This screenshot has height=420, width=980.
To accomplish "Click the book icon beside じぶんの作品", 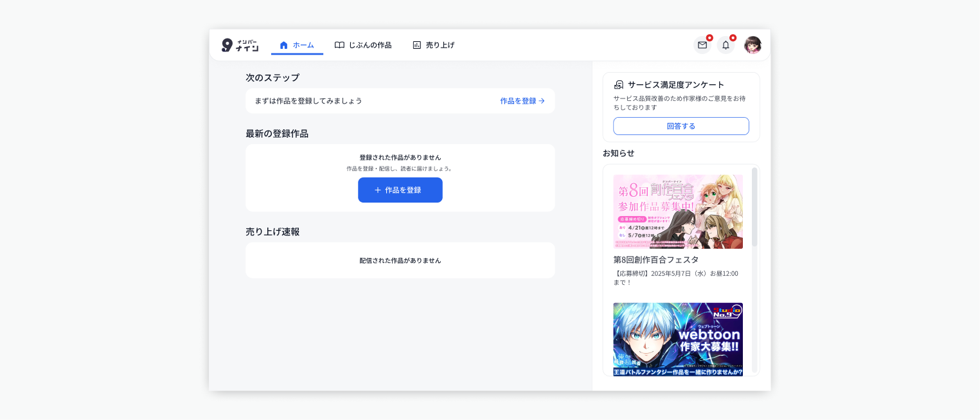I will pyautogui.click(x=339, y=45).
